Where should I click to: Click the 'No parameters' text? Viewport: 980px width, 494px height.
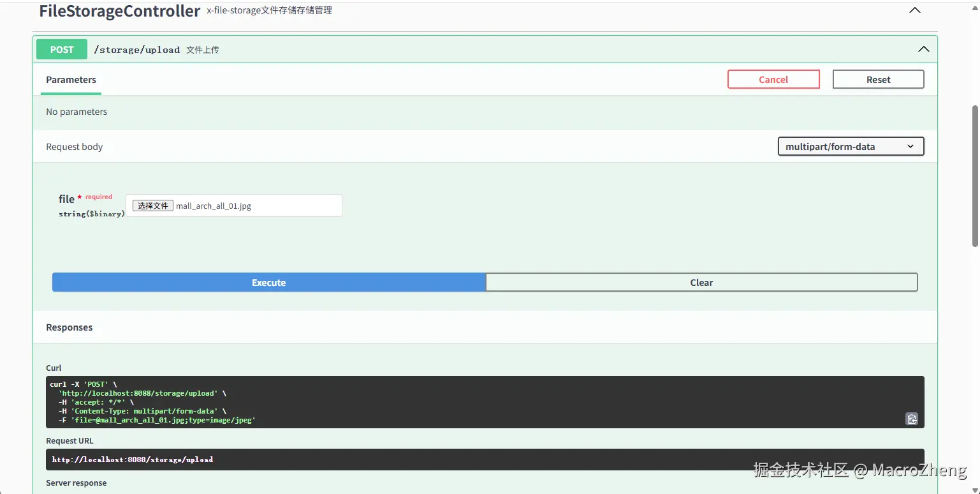coord(77,112)
